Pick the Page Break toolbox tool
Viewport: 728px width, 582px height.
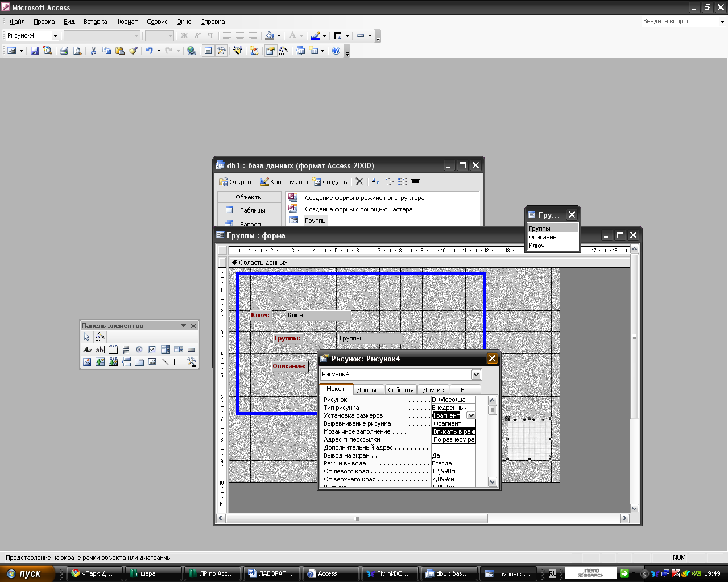click(x=126, y=362)
